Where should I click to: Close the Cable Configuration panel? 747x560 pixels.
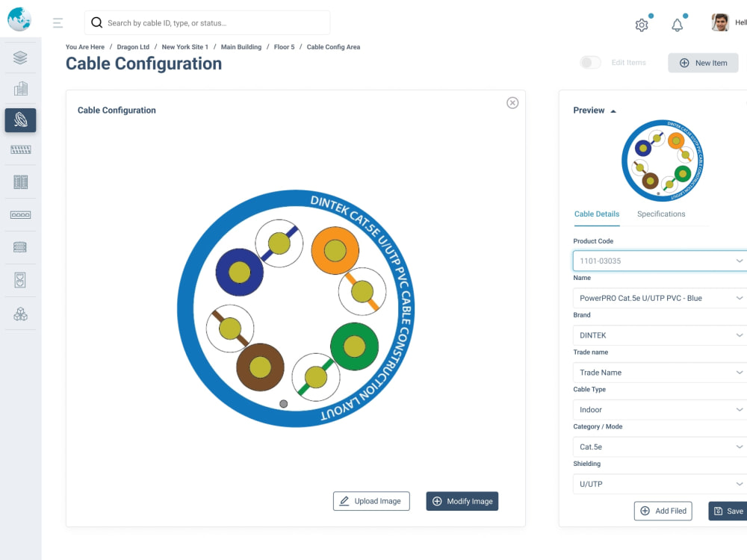pos(512,103)
